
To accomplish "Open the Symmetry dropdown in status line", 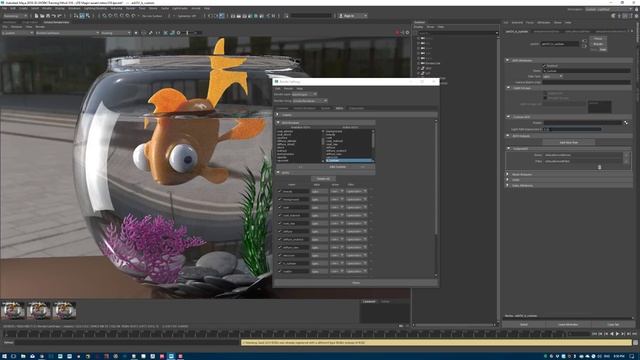I will click(187, 16).
